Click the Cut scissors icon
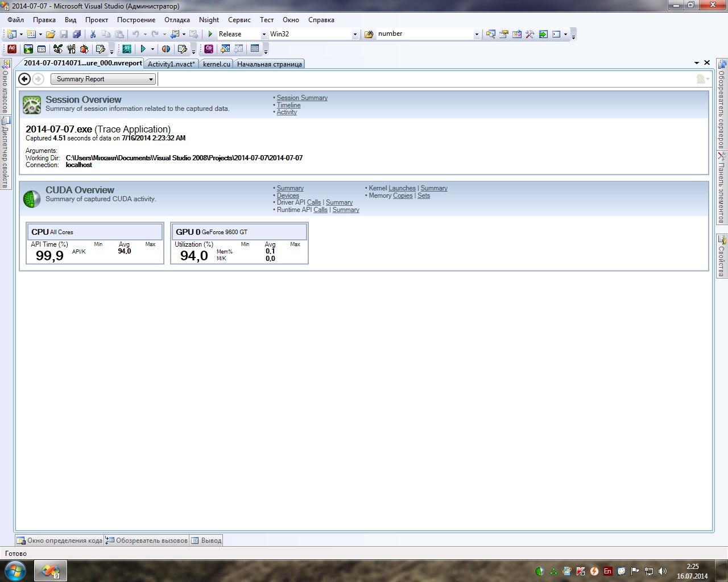Image resolution: width=728 pixels, height=582 pixels. tap(93, 34)
